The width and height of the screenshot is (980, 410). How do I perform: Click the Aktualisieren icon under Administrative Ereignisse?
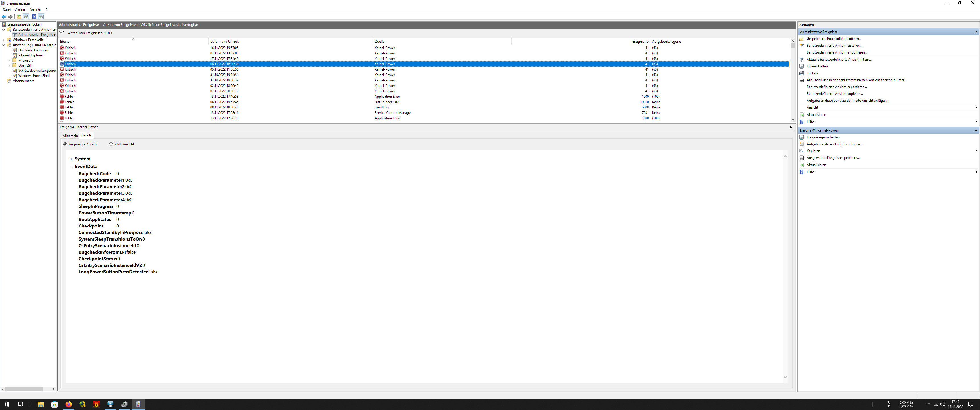[x=802, y=115]
